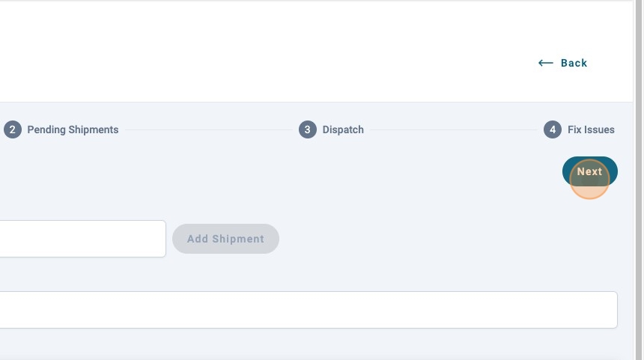
Task: Go back using the Back link
Action: tap(574, 63)
